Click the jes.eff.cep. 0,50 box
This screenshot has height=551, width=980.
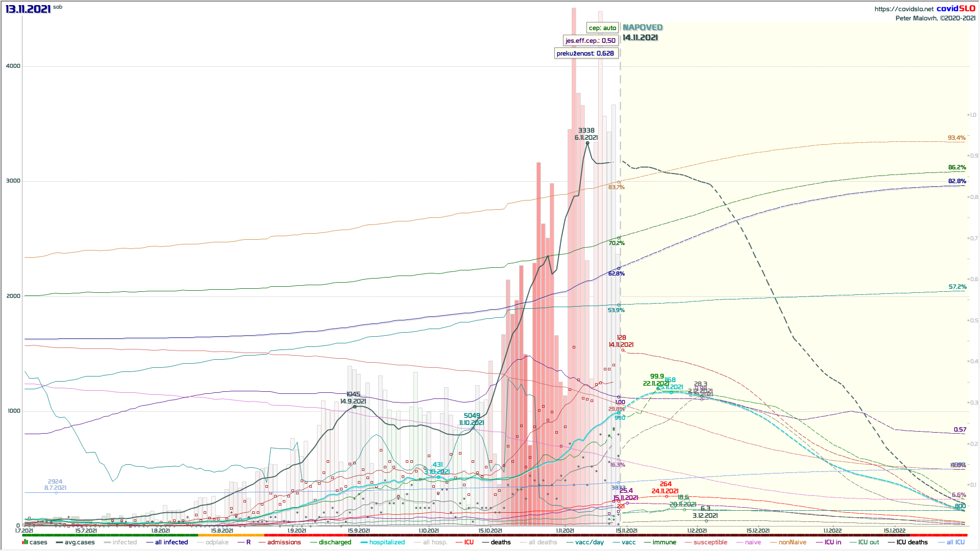pyautogui.click(x=591, y=40)
